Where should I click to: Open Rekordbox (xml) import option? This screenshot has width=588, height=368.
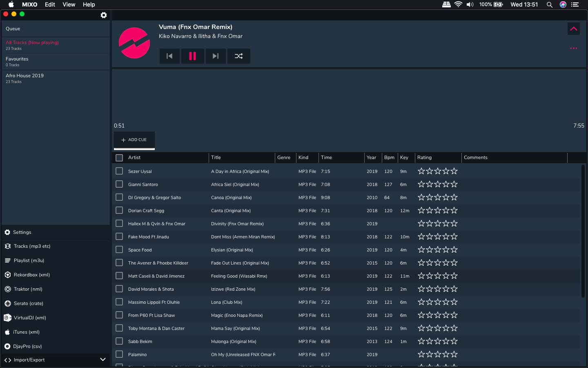pyautogui.click(x=31, y=275)
